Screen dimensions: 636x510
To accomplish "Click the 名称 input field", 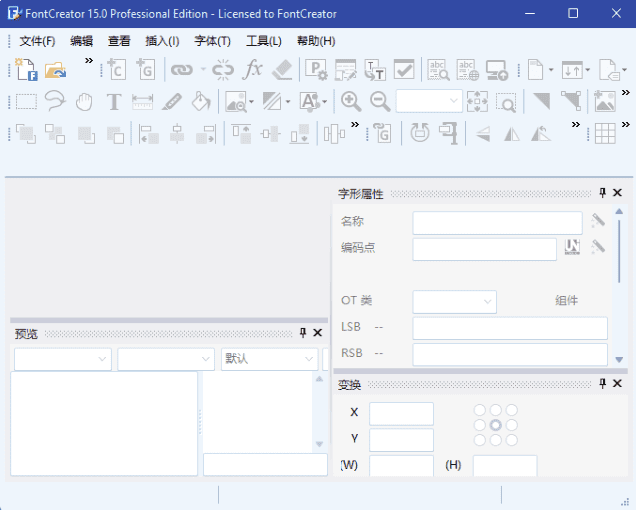I will click(497, 223).
